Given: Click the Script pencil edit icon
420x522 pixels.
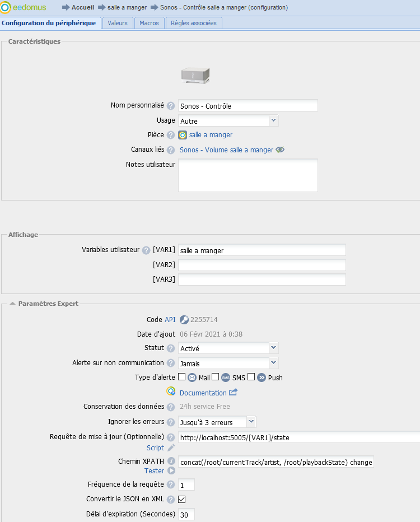Looking at the screenshot, I should [x=171, y=448].
